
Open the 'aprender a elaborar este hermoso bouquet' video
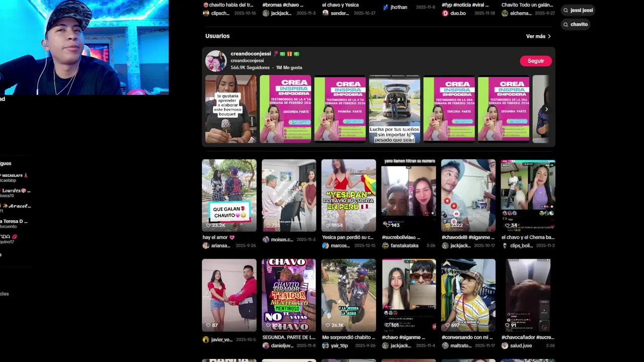click(x=230, y=109)
